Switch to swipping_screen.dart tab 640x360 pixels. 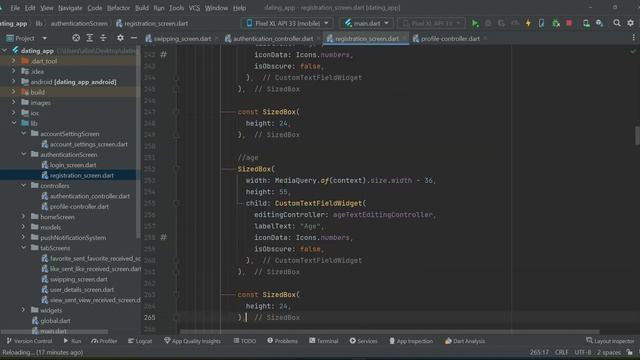coord(182,38)
